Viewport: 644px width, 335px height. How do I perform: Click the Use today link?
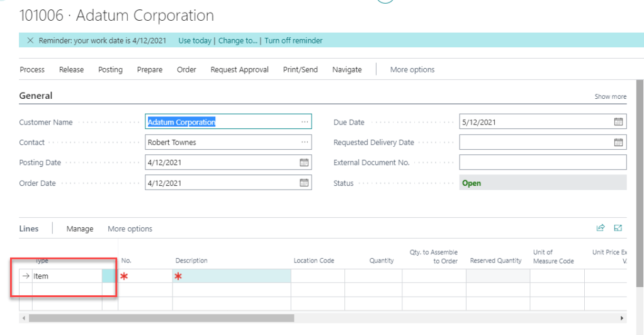point(195,40)
